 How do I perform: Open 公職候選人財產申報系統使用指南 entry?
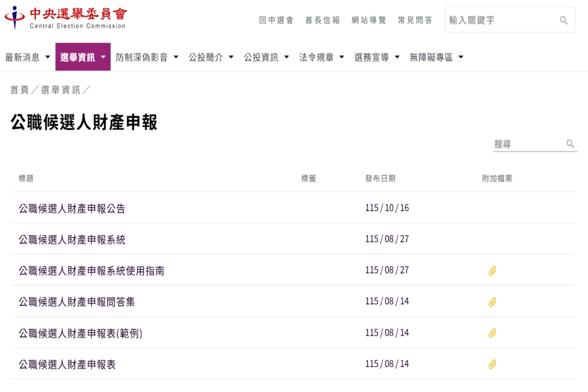pos(92,270)
